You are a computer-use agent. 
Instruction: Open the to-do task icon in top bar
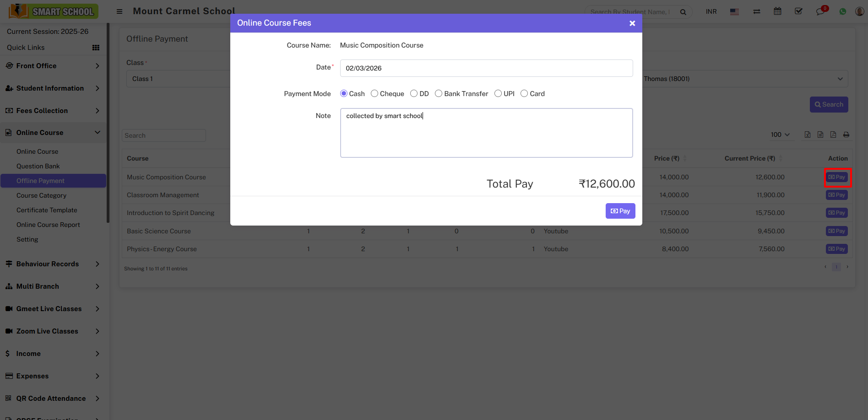tap(799, 11)
